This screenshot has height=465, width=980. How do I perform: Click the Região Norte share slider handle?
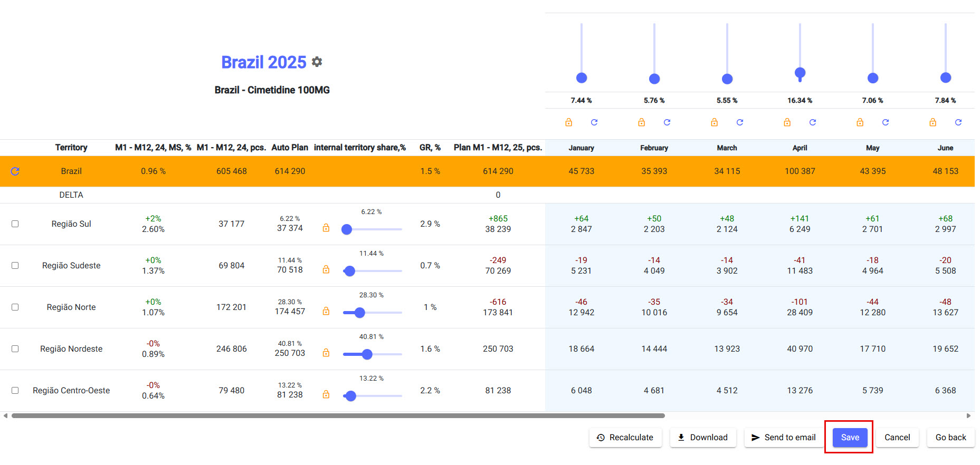pos(360,313)
